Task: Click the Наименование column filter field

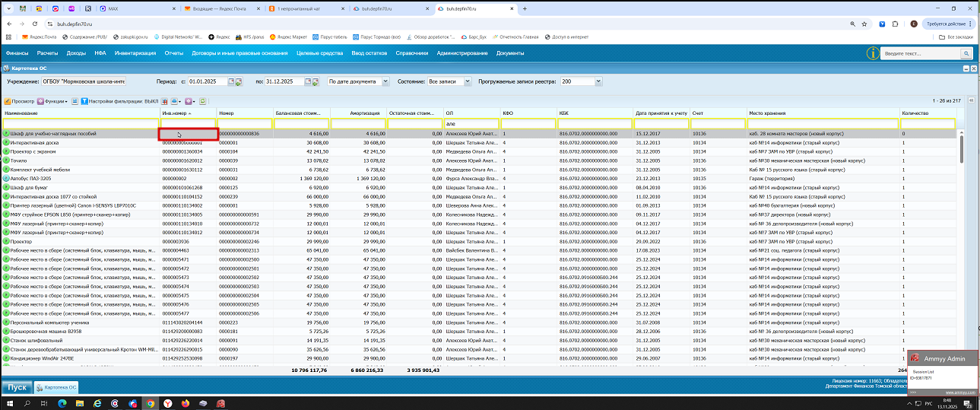Action: click(80, 123)
